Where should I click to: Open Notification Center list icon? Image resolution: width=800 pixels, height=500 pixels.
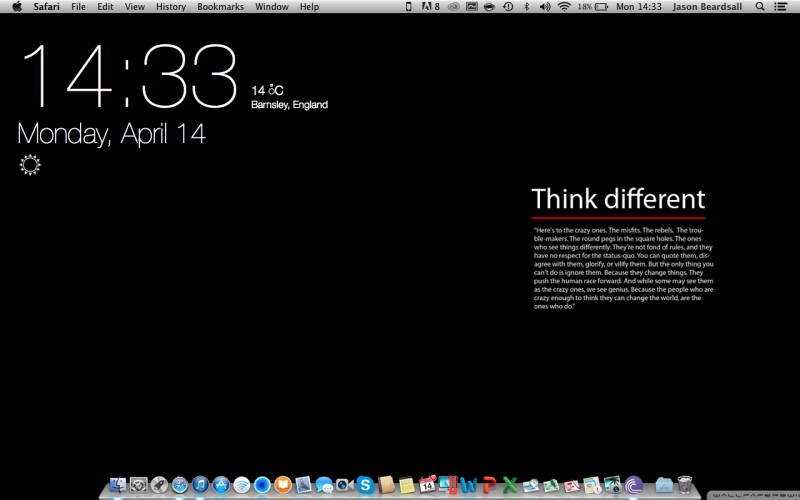(780, 7)
